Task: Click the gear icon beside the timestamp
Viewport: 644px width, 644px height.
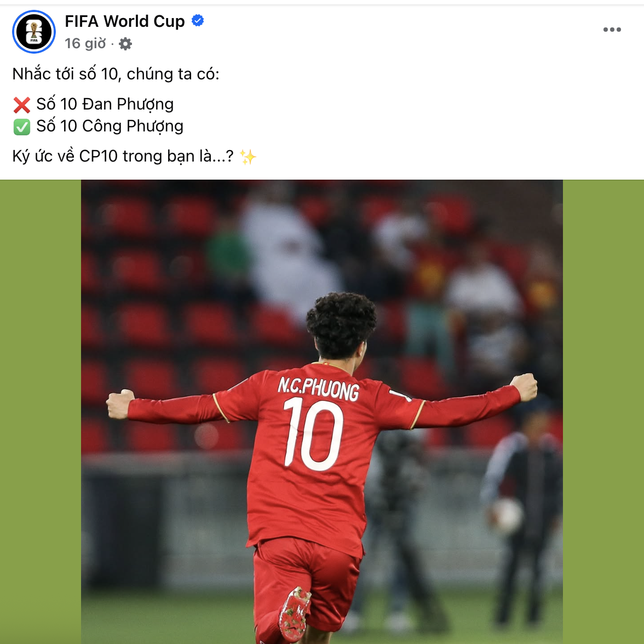Action: point(125,44)
